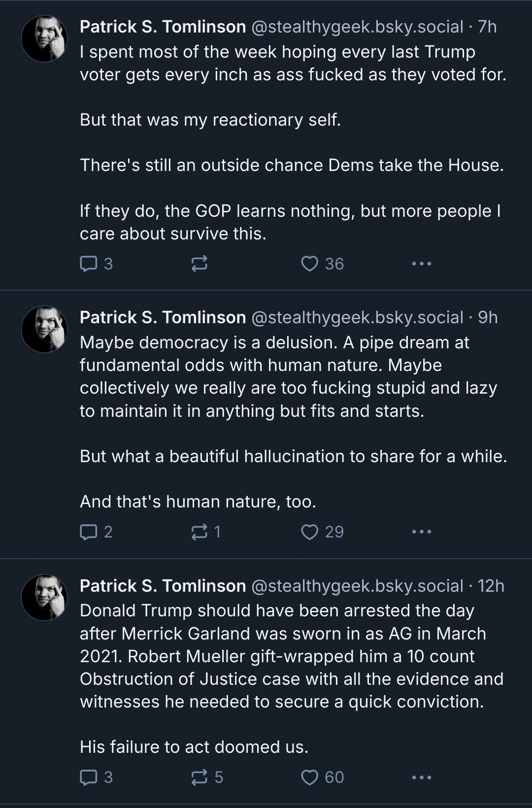Screen dimensions: 532x808
Task: Open the 12h timestamp link
Action: tap(491, 586)
